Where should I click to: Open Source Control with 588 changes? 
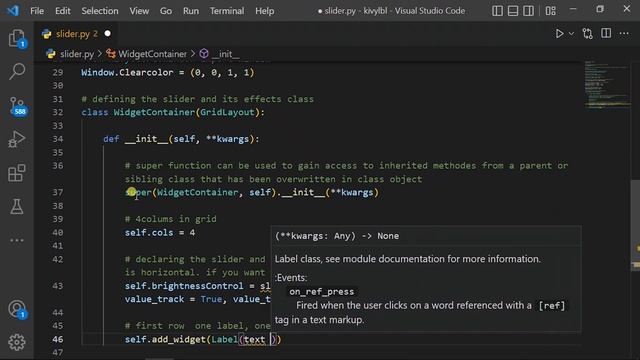point(17,106)
